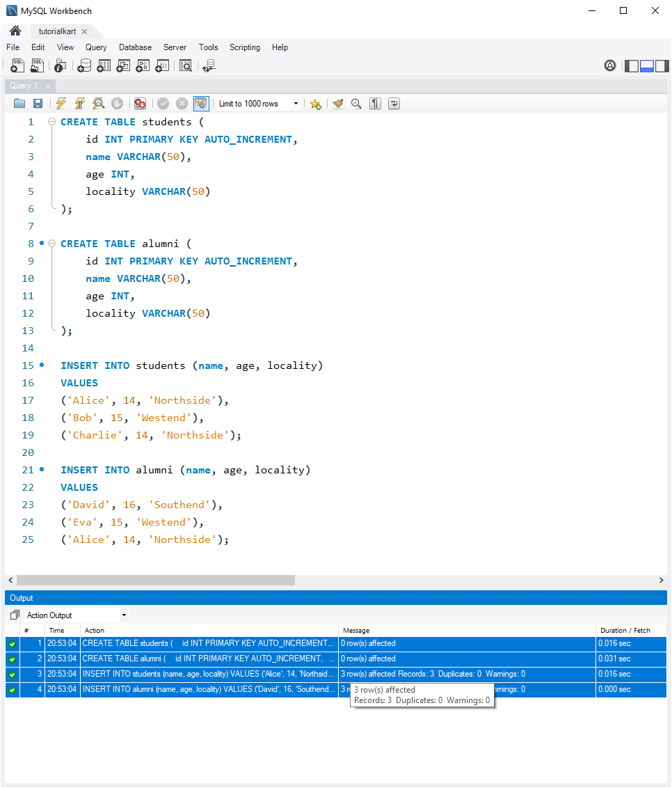Close the tutorialkart connection tab
672x788 pixels.
84,31
